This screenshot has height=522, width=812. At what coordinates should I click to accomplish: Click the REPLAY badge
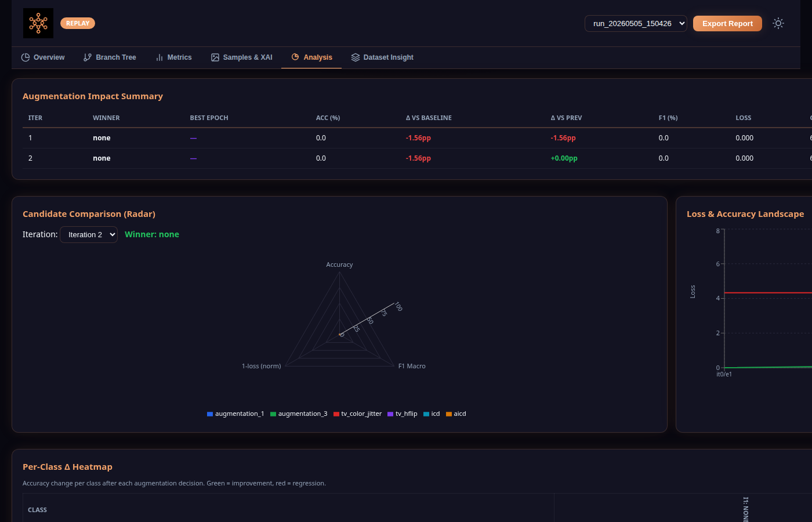click(78, 23)
